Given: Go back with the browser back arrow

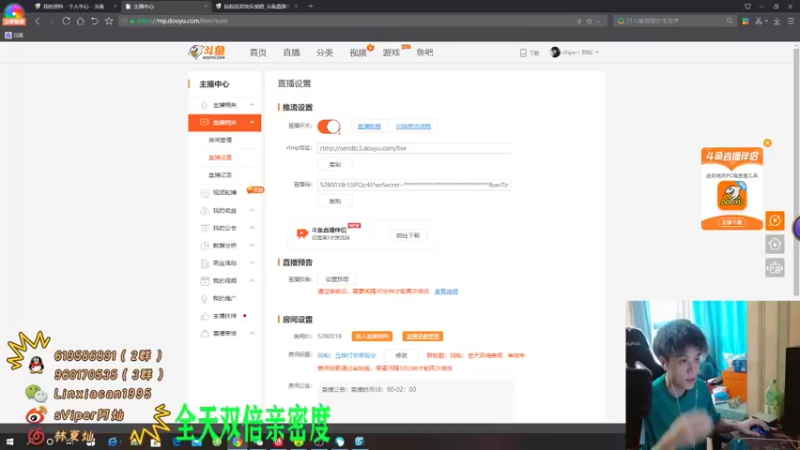Looking at the screenshot, I should (37, 21).
